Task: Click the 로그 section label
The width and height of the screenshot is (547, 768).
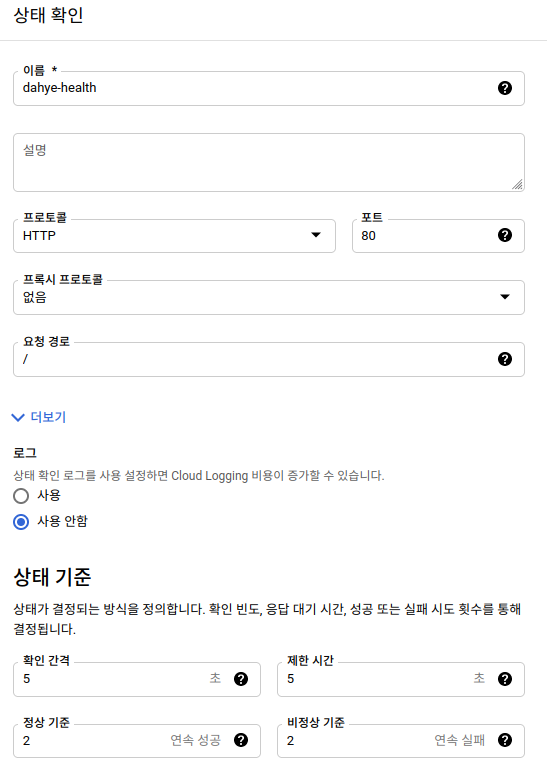Action: (25, 453)
